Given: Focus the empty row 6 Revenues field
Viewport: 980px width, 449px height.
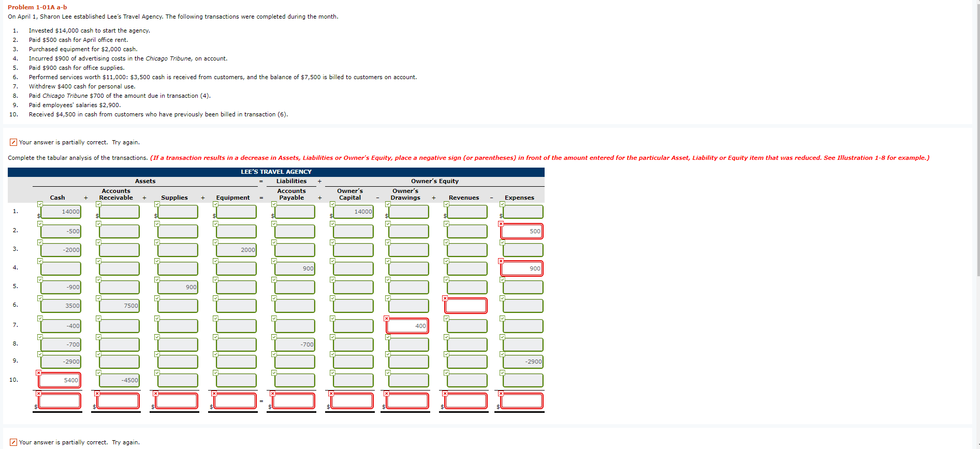Looking at the screenshot, I should [x=466, y=306].
